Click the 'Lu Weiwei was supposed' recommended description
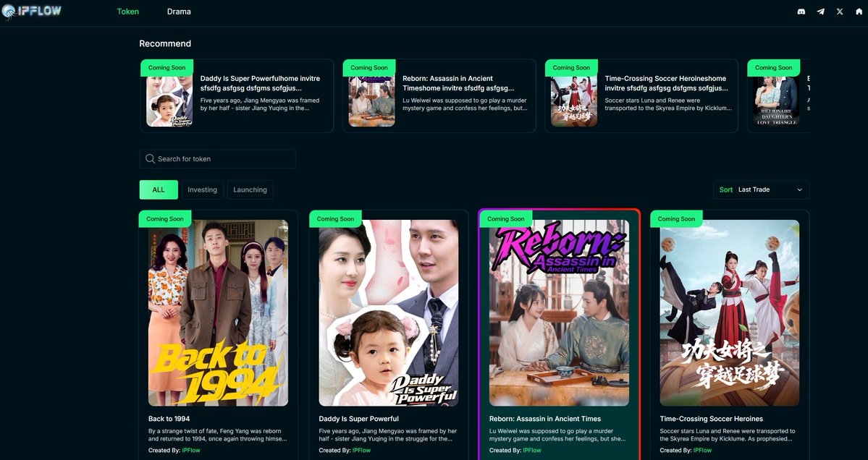 465,104
